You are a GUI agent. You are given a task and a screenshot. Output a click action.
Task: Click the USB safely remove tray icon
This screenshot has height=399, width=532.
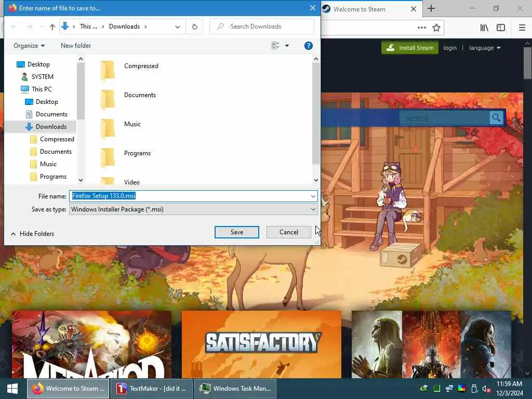[x=474, y=389]
